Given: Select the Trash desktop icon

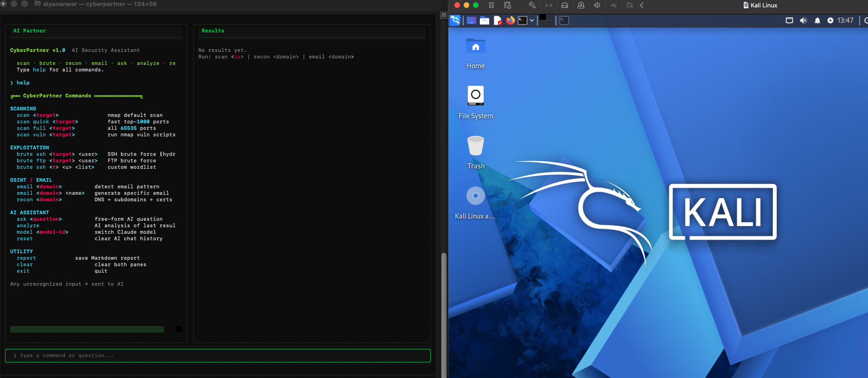Looking at the screenshot, I should point(476,153).
